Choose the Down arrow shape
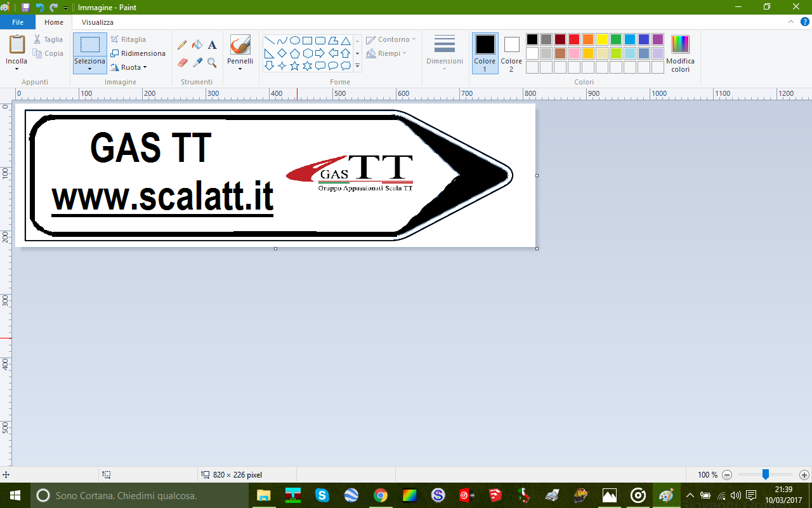The image size is (812, 508). [x=269, y=65]
